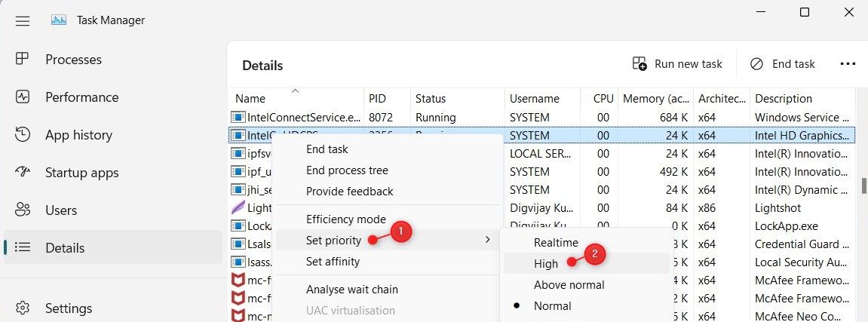Click the Lightshot feather icon
The height and width of the screenshot is (322, 868).
point(238,208)
